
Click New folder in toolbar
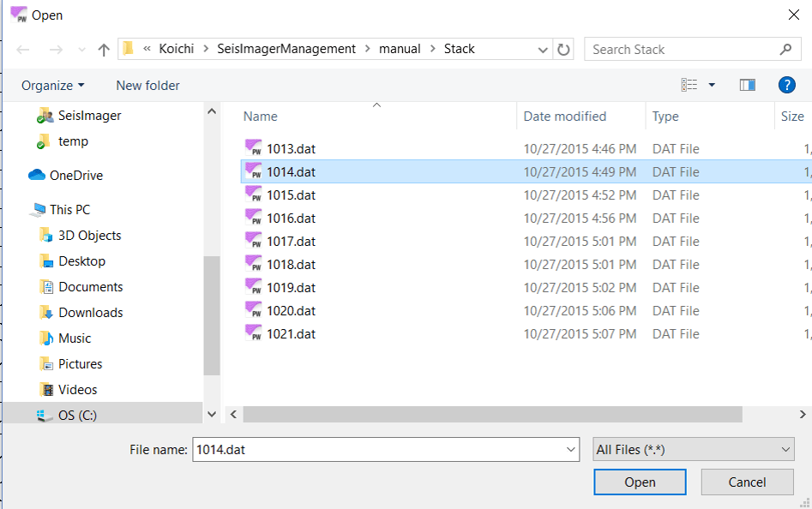(x=147, y=85)
